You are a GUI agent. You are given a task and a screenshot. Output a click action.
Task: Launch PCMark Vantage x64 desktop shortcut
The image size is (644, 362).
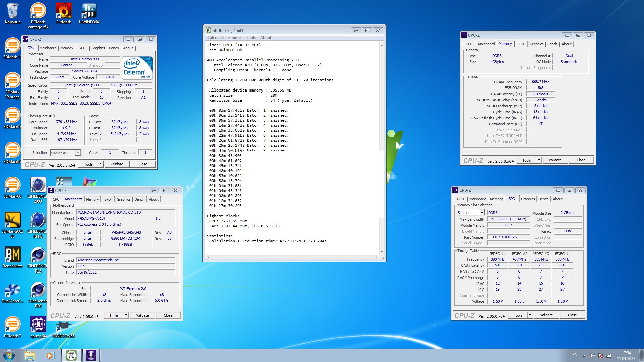click(38, 16)
